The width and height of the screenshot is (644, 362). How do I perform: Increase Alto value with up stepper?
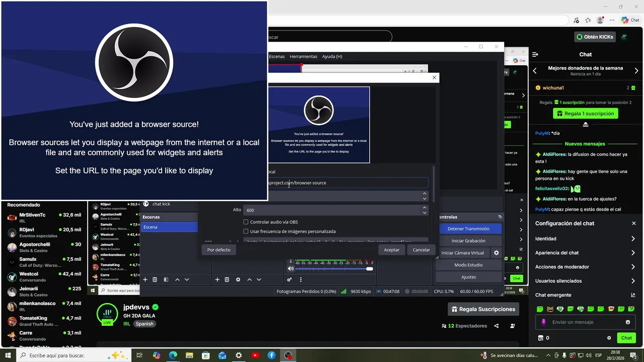425,207
